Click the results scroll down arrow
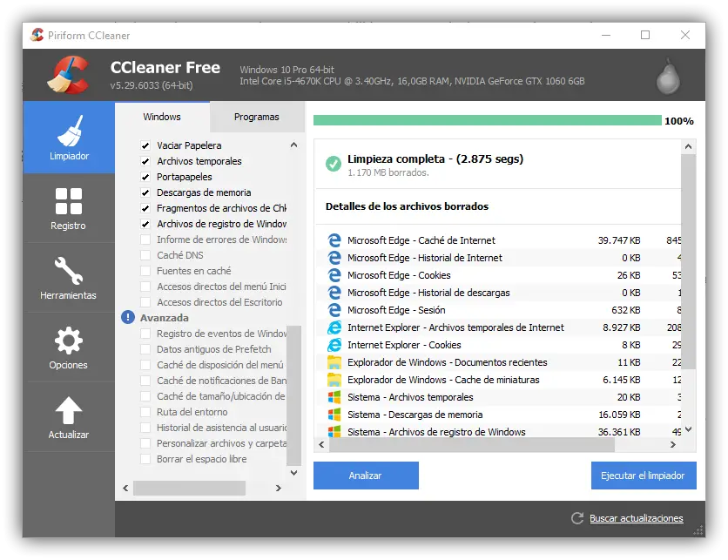728x560 pixels. click(688, 429)
